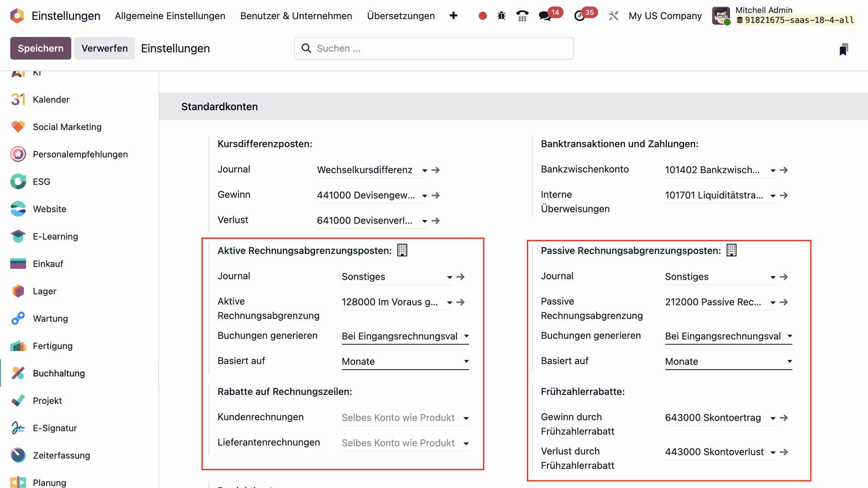Expand the Kundenrechnungen account dropdown
Image resolution: width=868 pixels, height=488 pixels.
(x=466, y=418)
